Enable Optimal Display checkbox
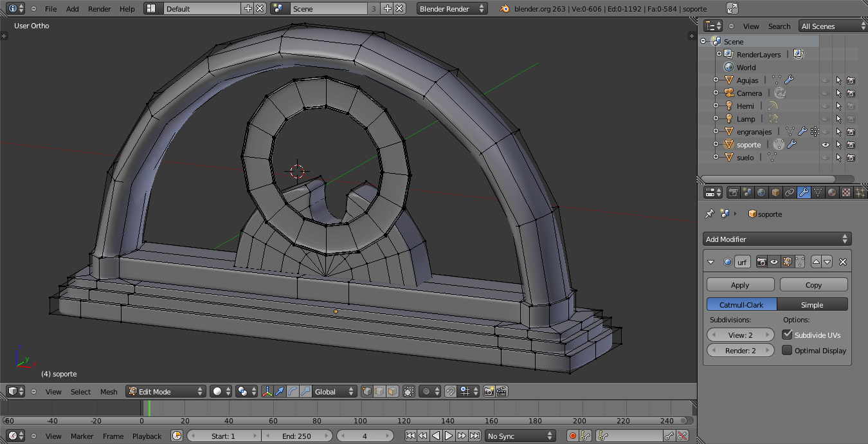 click(787, 350)
